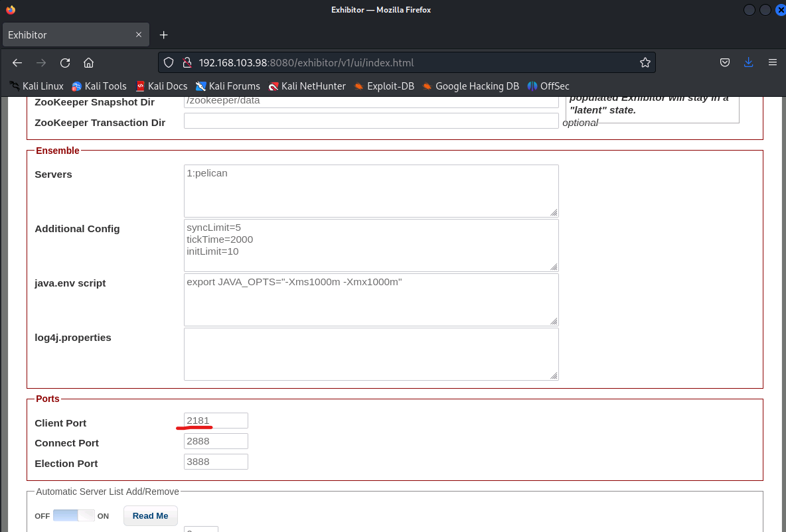Click the ZooKeeper Transaction Dir field
This screenshot has width=786, height=532.
371,121
